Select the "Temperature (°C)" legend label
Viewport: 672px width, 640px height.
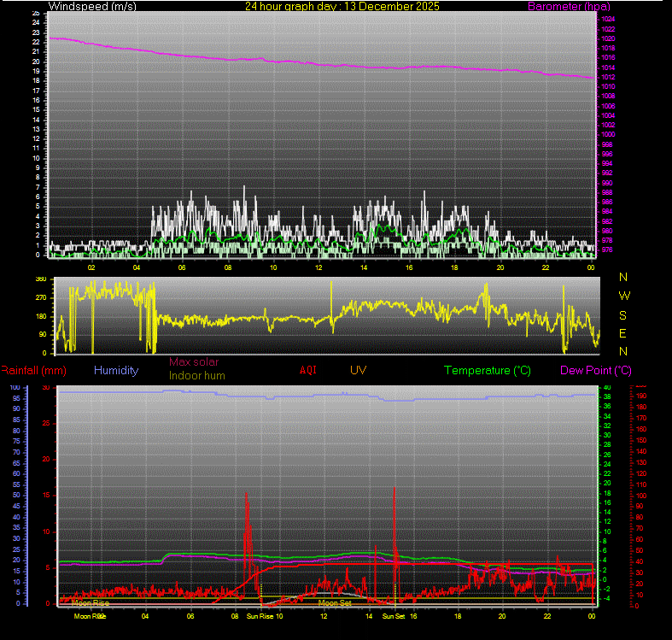(x=488, y=371)
